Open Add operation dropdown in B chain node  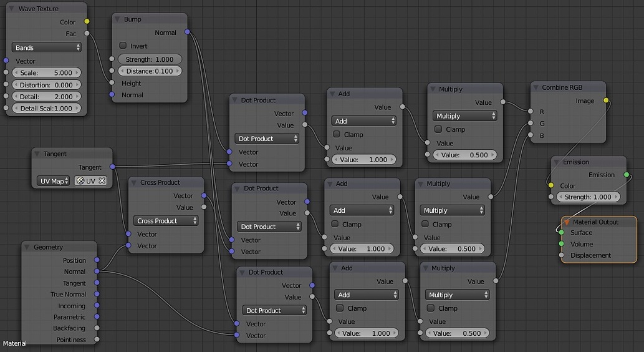tap(367, 295)
